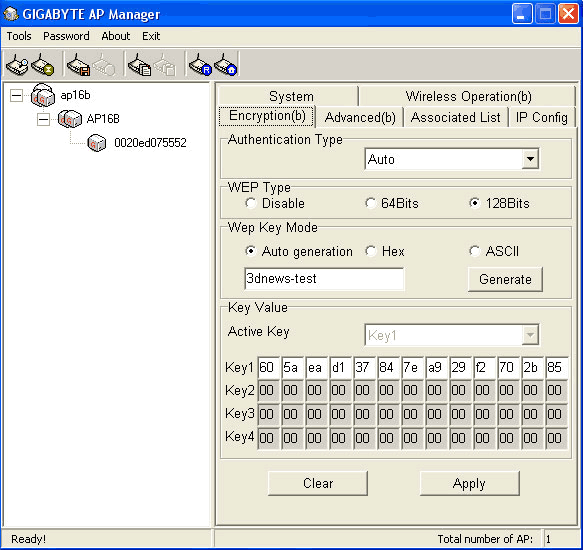Click the Clear button
Viewport: 583px width, 550px height.
[318, 483]
